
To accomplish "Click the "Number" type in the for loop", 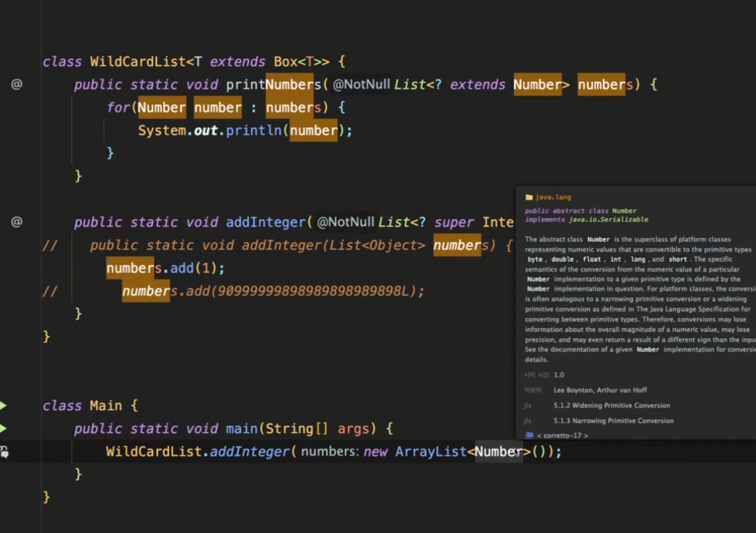I will coord(161,108).
